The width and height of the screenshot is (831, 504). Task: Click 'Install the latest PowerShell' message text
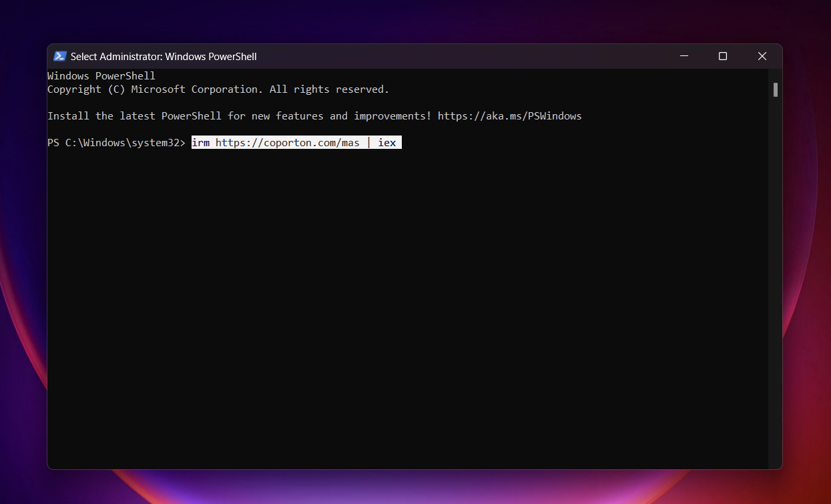tap(133, 116)
